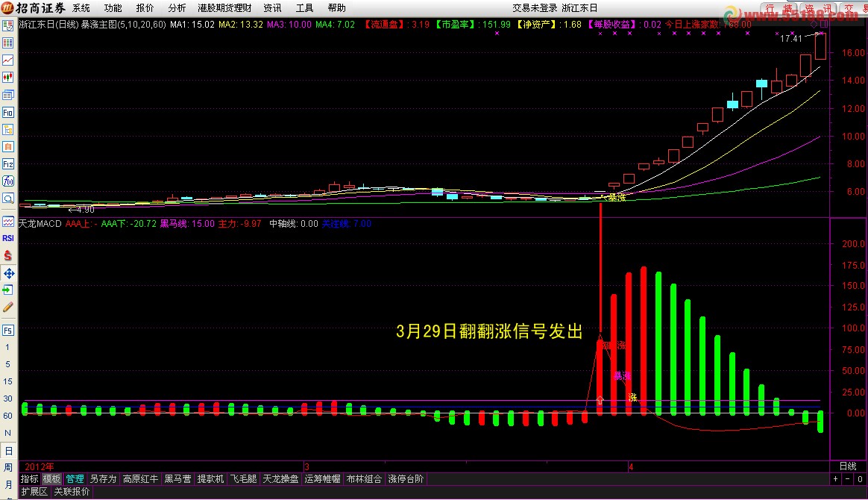
Task: Switch to the 管理 tab
Action: click(75, 478)
